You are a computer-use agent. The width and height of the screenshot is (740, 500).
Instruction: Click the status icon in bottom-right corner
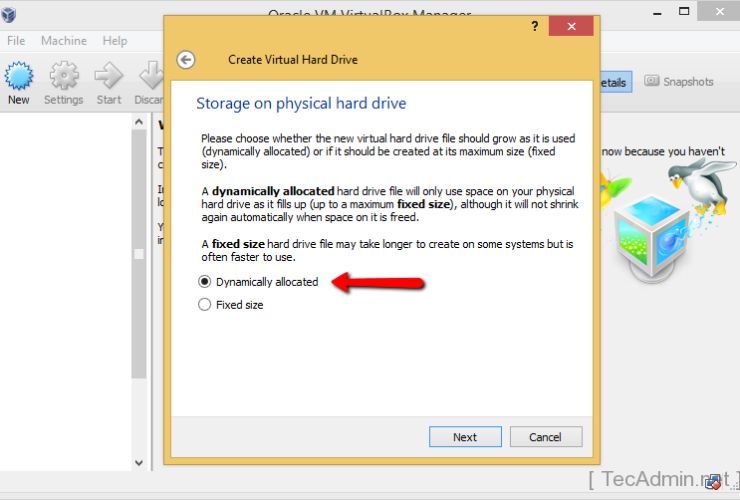pos(712,482)
